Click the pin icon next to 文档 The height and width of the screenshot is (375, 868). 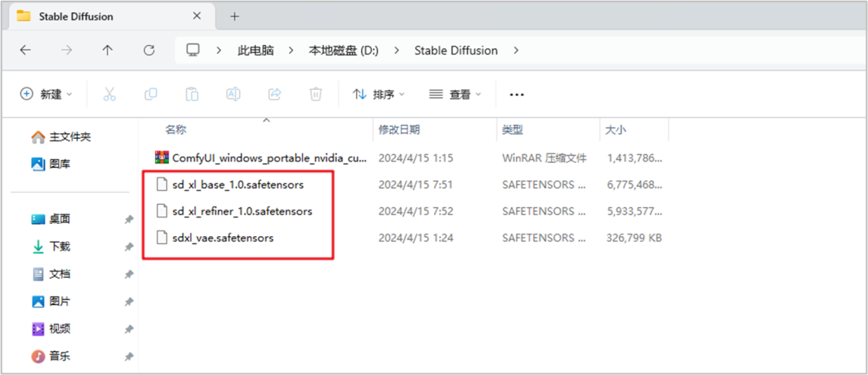click(129, 275)
